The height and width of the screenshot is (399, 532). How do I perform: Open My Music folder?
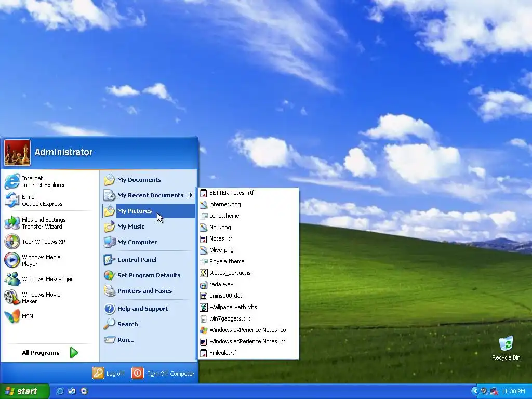148,227
